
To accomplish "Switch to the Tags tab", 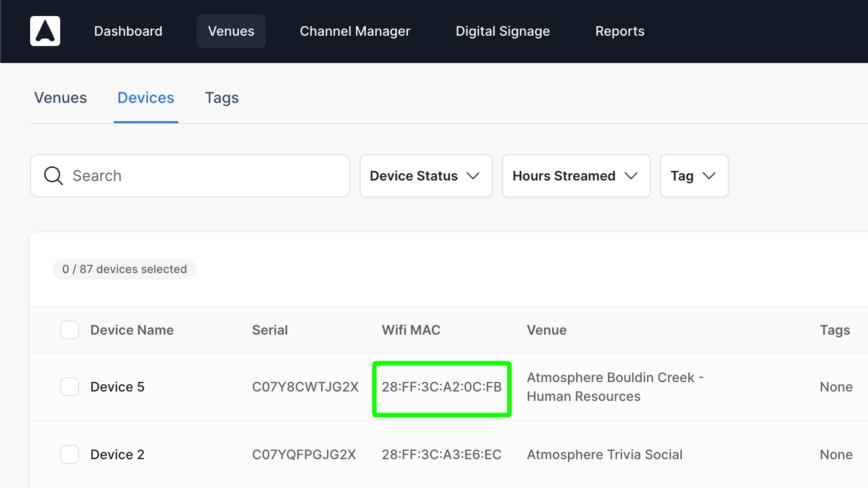I will click(222, 98).
